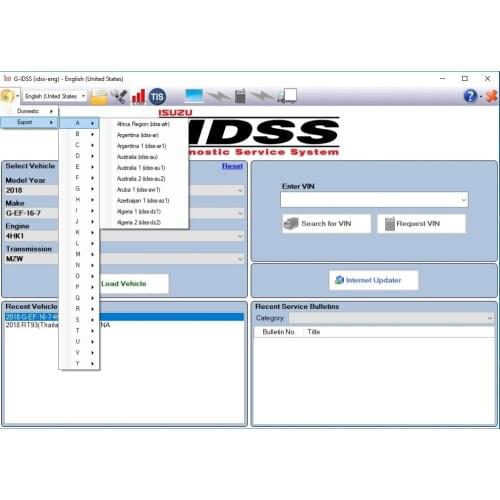
Task: Open the letter A submenu
Action: (79, 123)
